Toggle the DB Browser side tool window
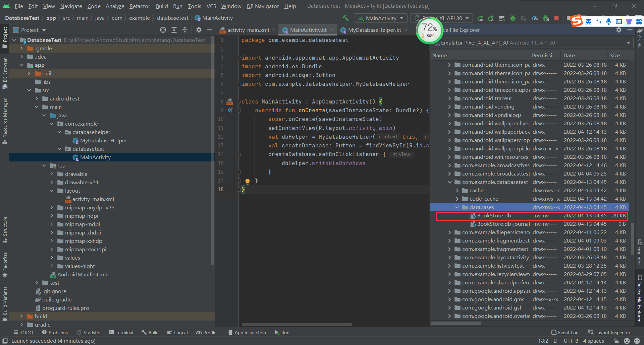 (x=5, y=73)
